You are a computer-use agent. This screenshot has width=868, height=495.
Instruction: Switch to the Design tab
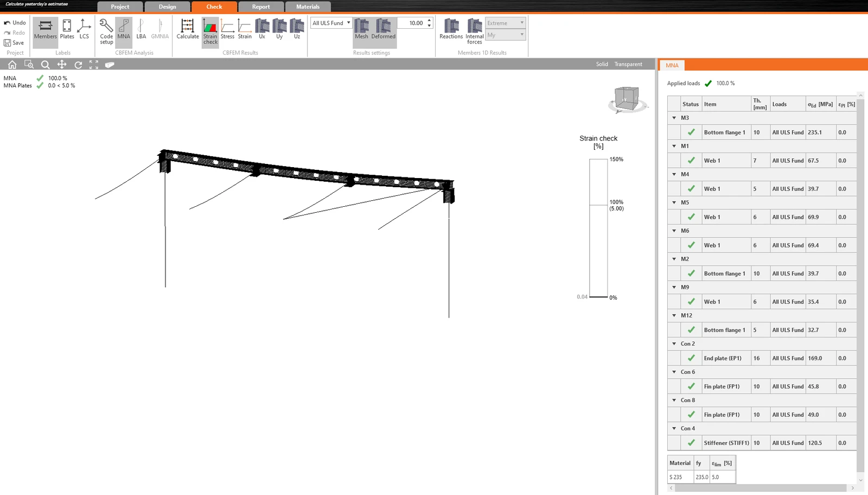coord(167,7)
